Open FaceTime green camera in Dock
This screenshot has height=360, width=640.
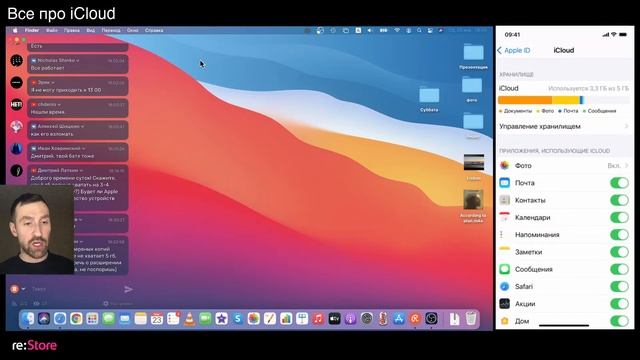[x=205, y=318]
